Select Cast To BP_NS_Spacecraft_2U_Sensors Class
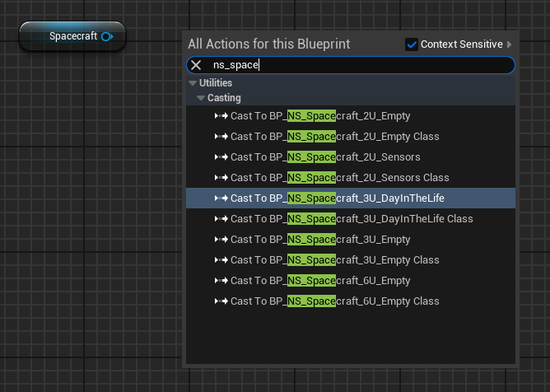This screenshot has width=550, height=392. click(x=339, y=177)
